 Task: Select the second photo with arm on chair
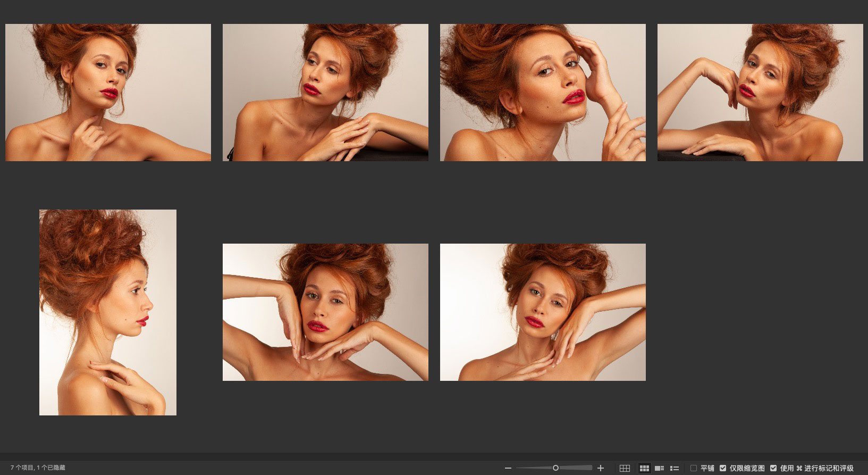[325, 93]
